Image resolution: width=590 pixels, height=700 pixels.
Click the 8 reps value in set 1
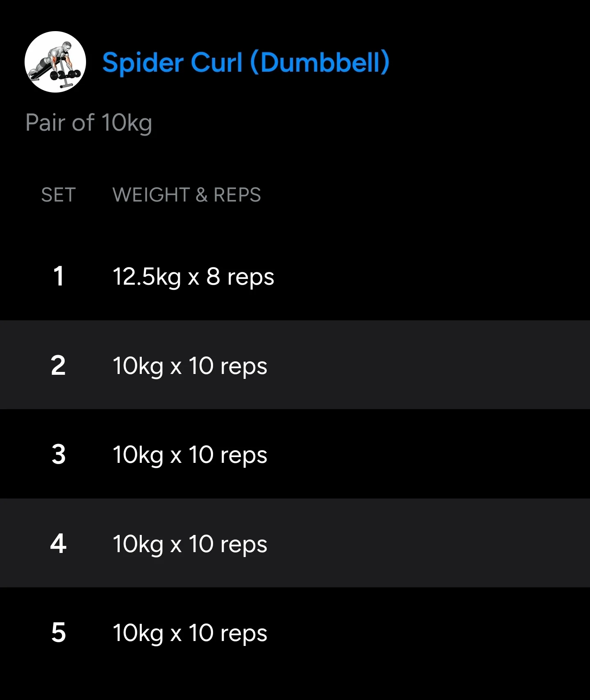click(240, 276)
